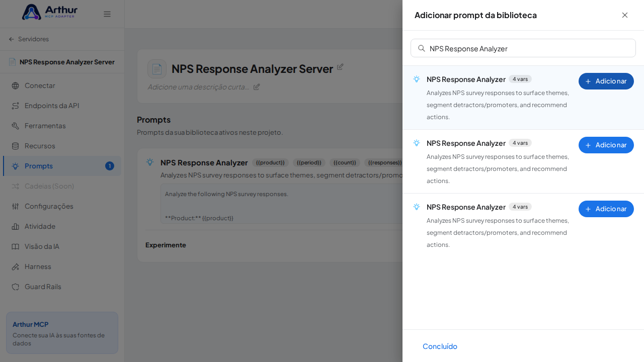Click the {{product}} variable tag
The image size is (644, 362).
tap(270, 162)
